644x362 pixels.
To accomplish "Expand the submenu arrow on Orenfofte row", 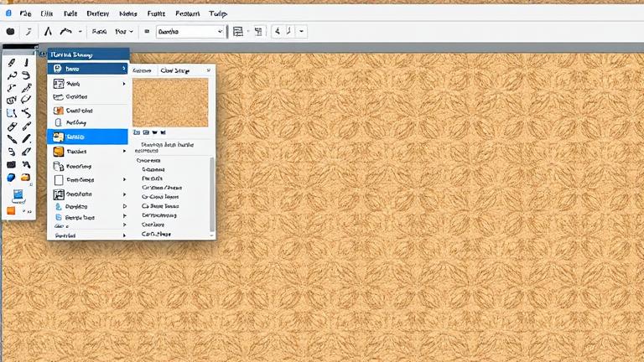I will (x=124, y=194).
